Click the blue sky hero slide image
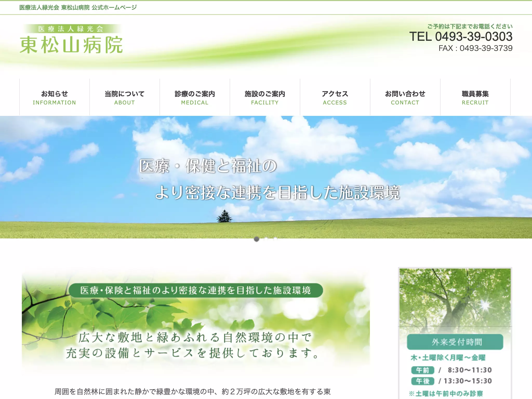 tap(266, 177)
